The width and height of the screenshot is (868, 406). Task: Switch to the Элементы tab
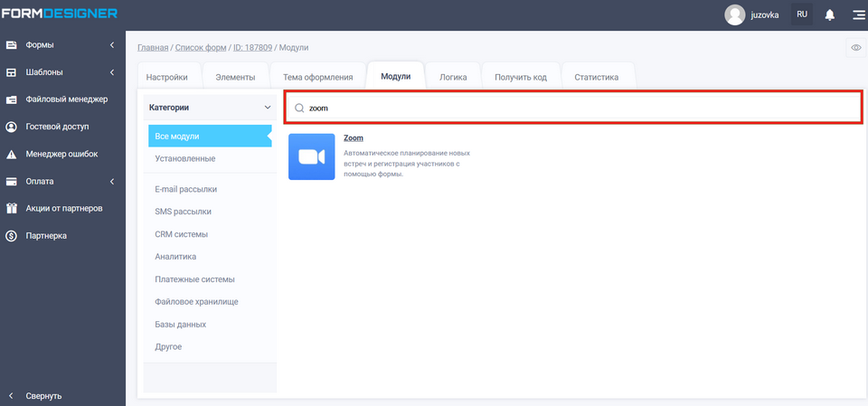[x=235, y=77]
